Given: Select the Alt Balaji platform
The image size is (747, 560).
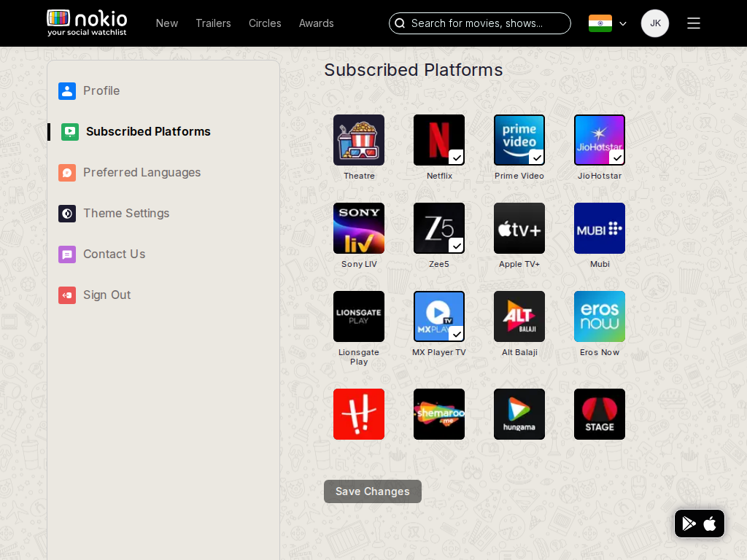Looking at the screenshot, I should (x=519, y=316).
